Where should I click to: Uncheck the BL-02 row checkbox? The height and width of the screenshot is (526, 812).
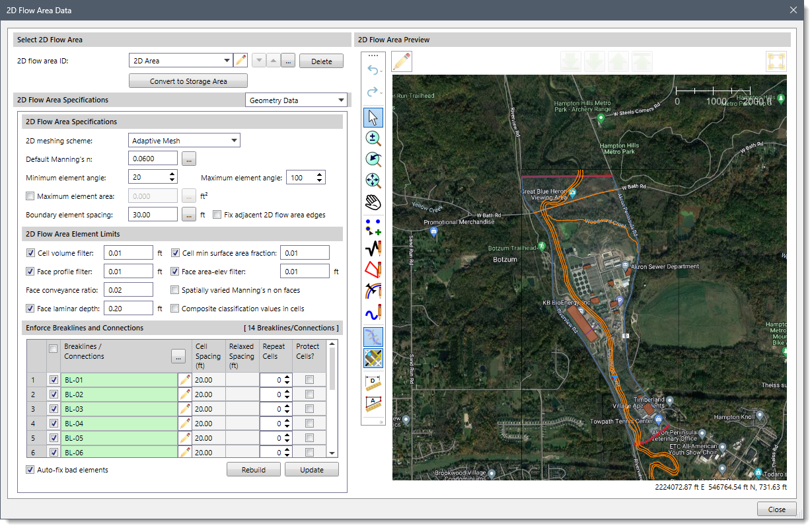click(x=54, y=394)
